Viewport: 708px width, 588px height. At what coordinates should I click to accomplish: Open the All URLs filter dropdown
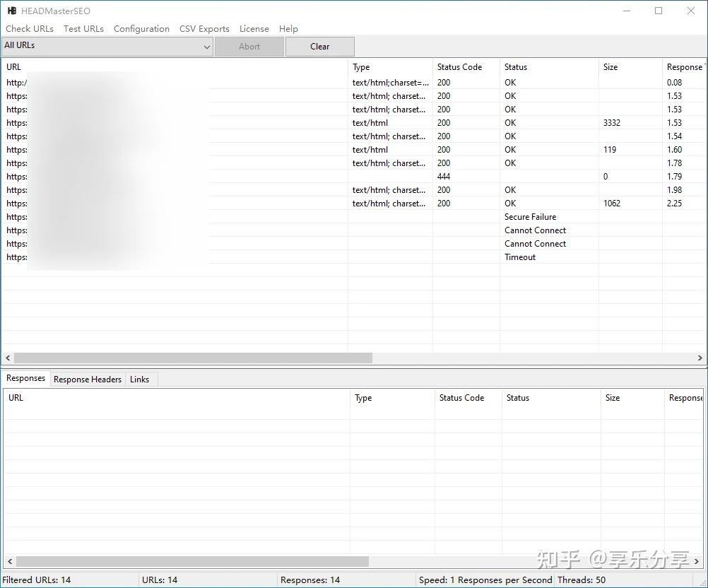tap(106, 46)
